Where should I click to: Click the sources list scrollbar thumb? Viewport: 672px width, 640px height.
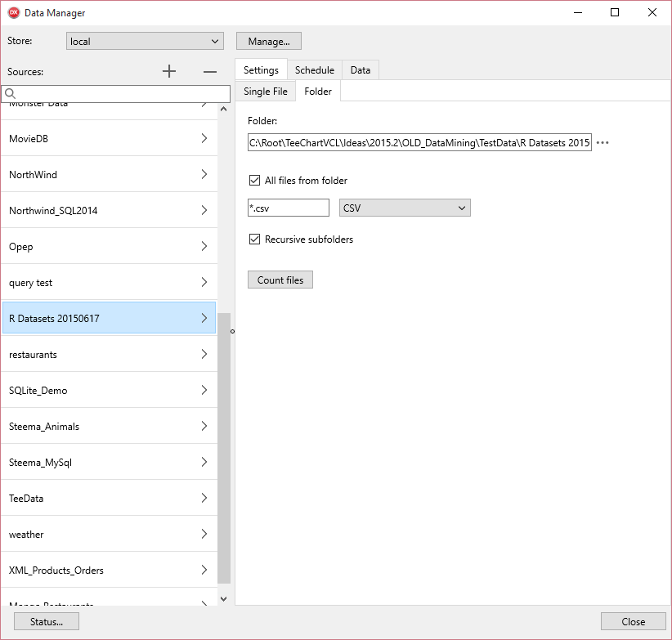[x=224, y=448]
